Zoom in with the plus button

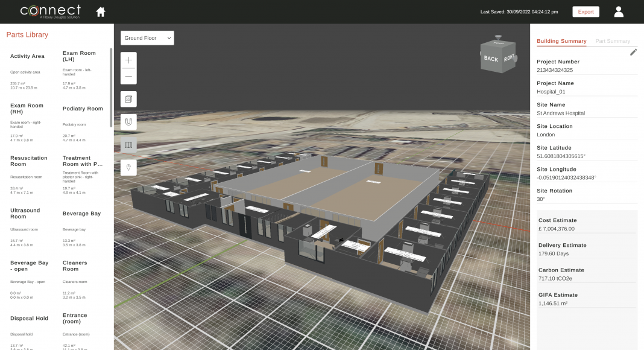128,60
